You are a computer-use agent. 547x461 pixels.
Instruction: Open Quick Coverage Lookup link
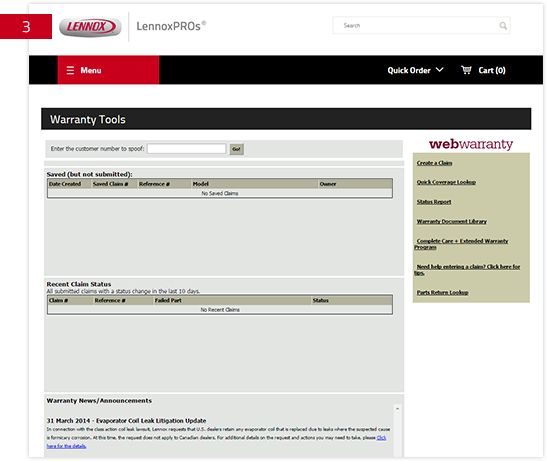446,182
